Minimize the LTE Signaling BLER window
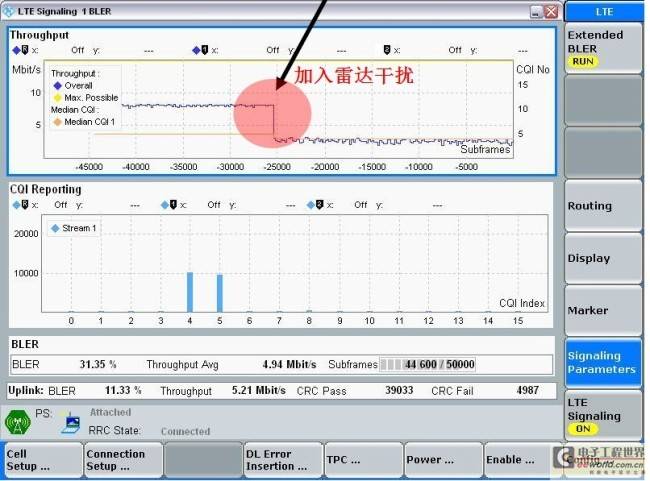650x481 pixels. tap(536, 12)
